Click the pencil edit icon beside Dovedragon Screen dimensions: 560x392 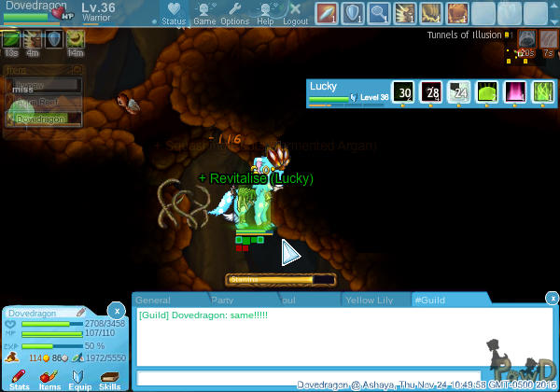click(x=81, y=312)
